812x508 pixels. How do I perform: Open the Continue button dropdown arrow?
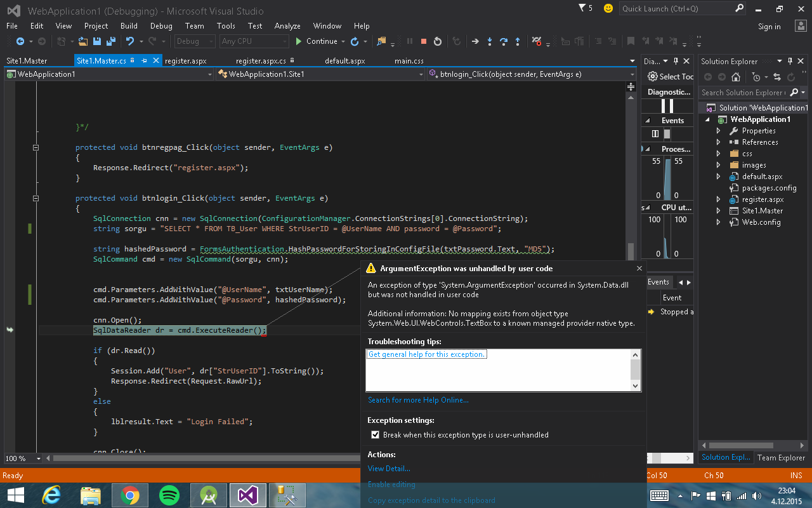point(343,41)
